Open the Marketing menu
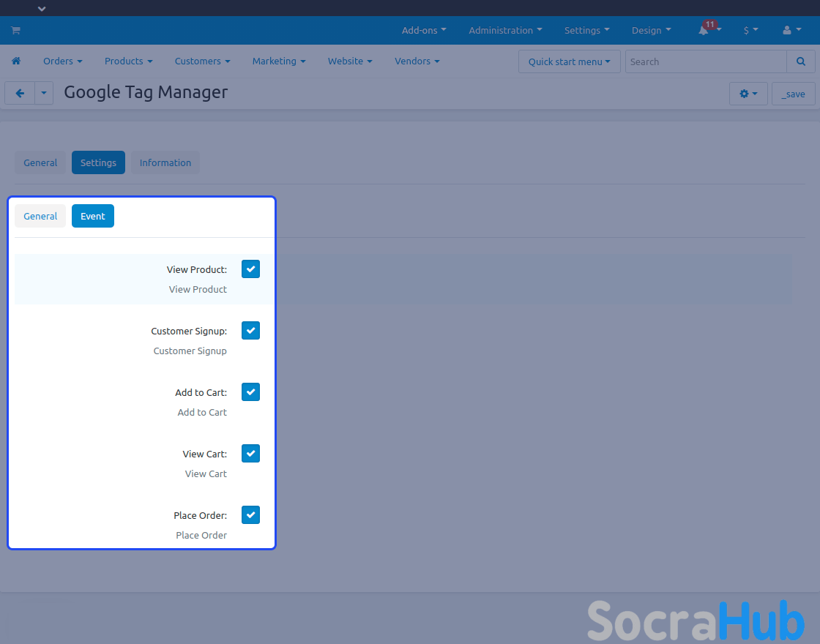The height and width of the screenshot is (644, 820). coord(279,61)
